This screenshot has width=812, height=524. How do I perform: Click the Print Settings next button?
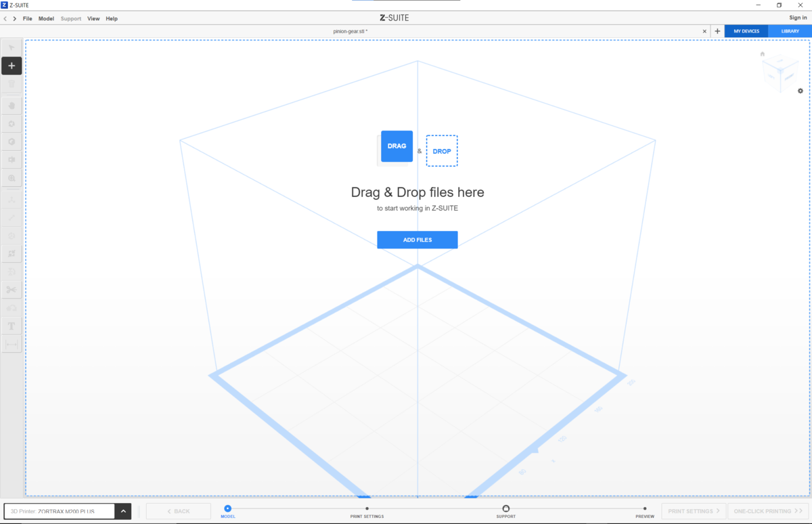coord(694,511)
